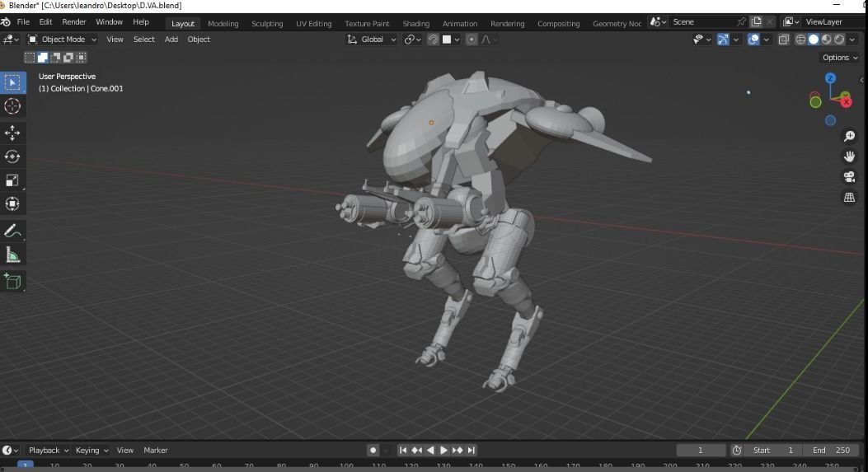Select the Rotate tool
Image resolution: width=868 pixels, height=472 pixels.
point(12,157)
